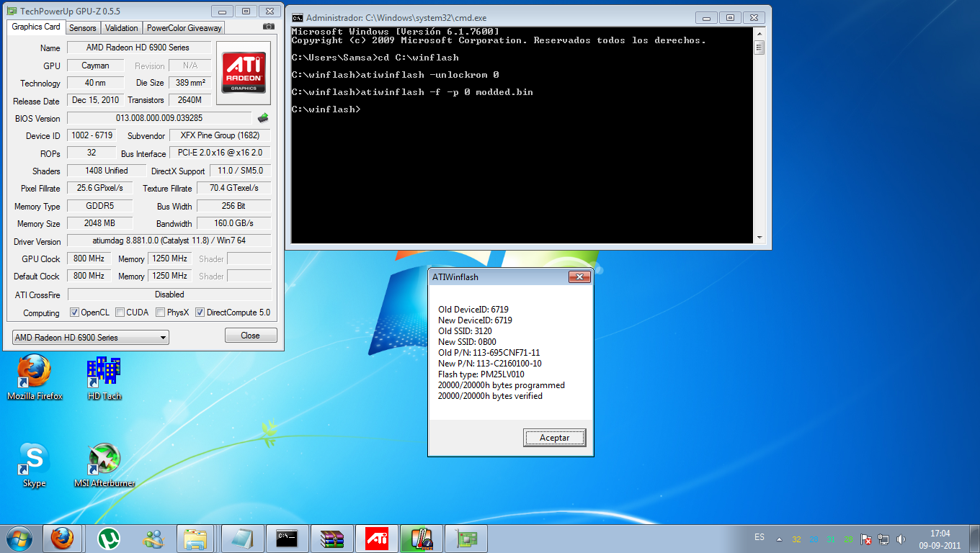Switch to the Sensors tab

pyautogui.click(x=83, y=28)
